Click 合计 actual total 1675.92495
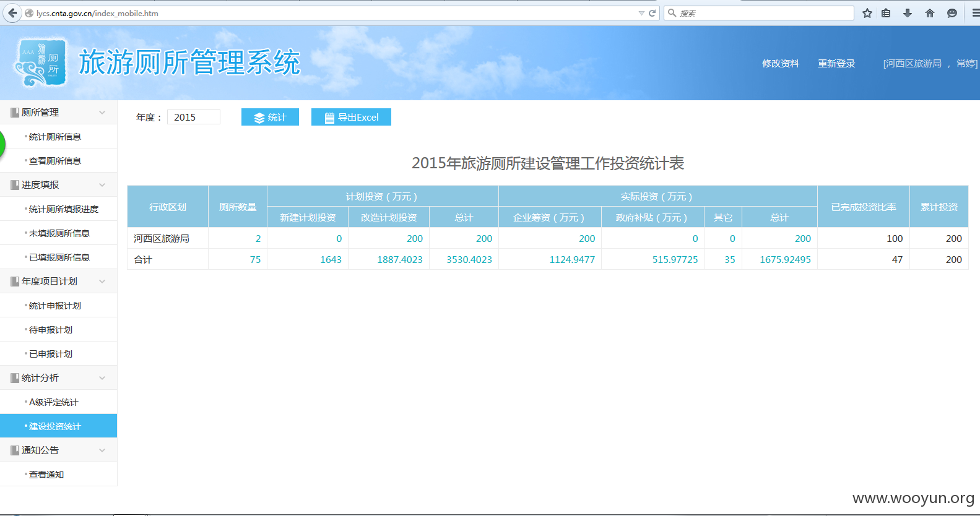The width and height of the screenshot is (980, 516). pyautogui.click(x=785, y=260)
